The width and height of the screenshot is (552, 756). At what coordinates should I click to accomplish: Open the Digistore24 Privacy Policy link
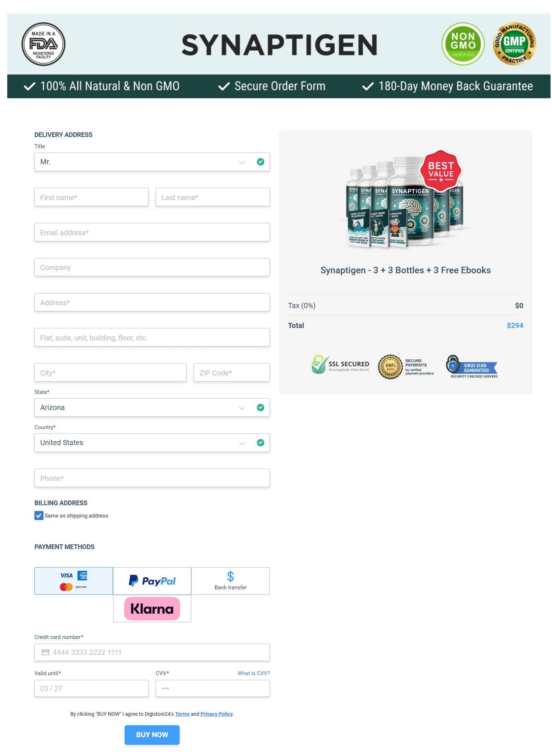click(x=217, y=714)
